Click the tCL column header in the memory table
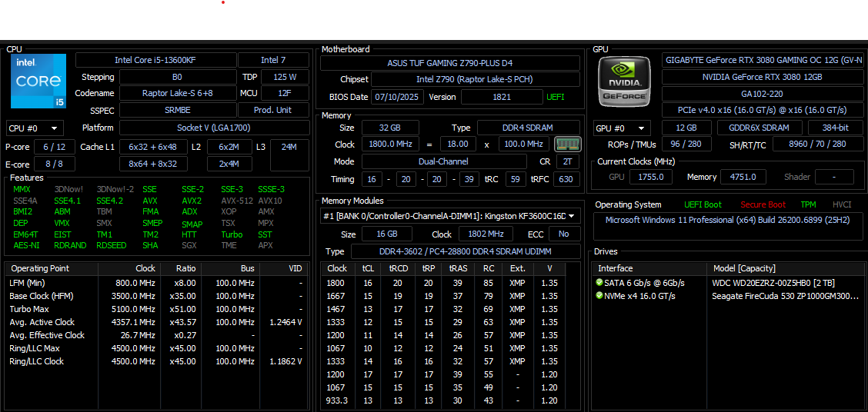 pyautogui.click(x=368, y=268)
